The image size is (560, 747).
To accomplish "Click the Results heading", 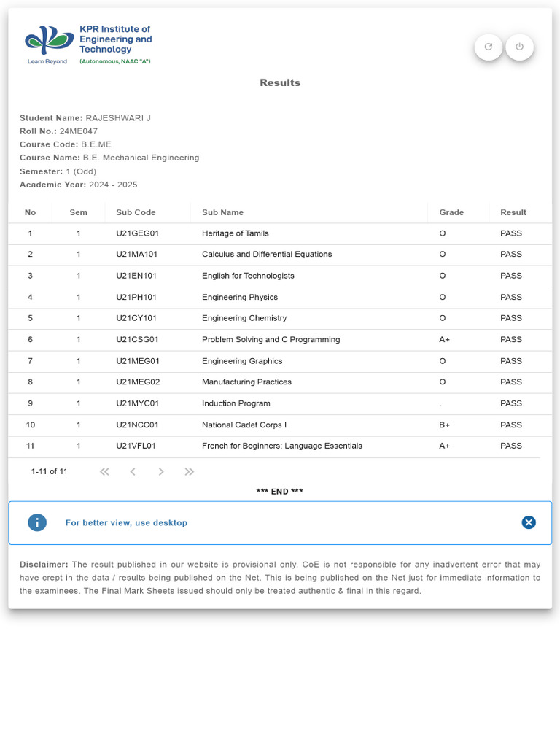I will point(280,83).
